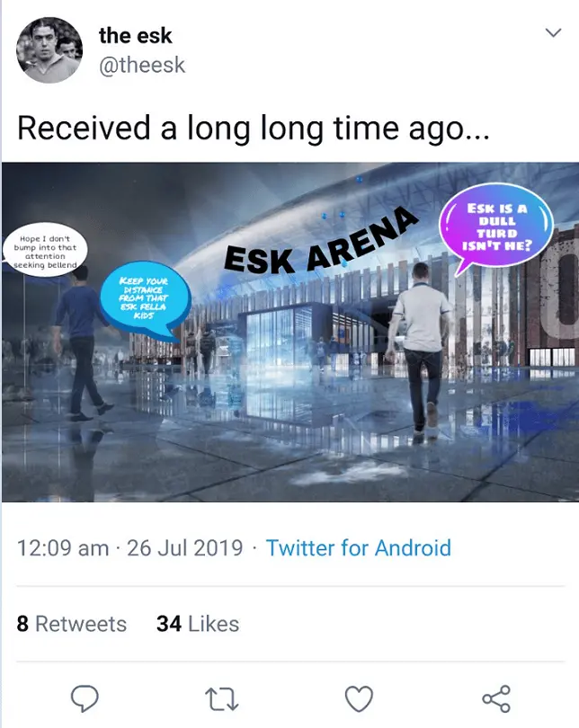The height and width of the screenshot is (728, 579).
Task: Click the 12:09 am timestamp
Action: 63,547
